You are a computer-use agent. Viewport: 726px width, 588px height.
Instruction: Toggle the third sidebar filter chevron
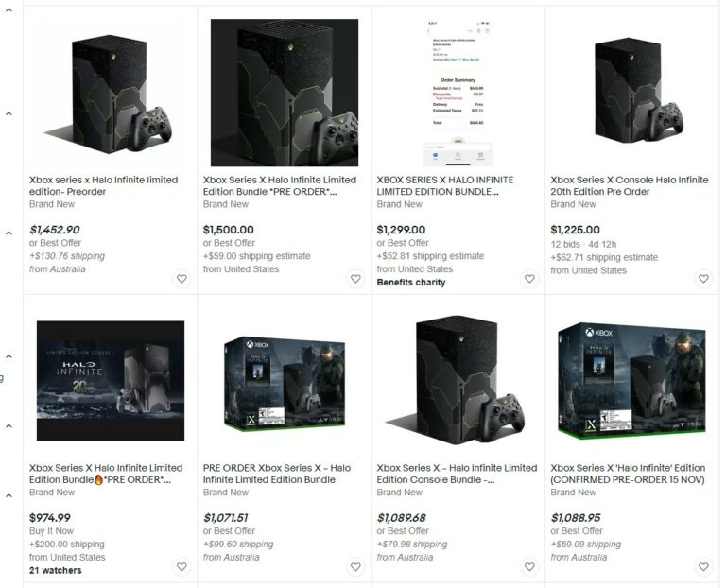point(9,233)
